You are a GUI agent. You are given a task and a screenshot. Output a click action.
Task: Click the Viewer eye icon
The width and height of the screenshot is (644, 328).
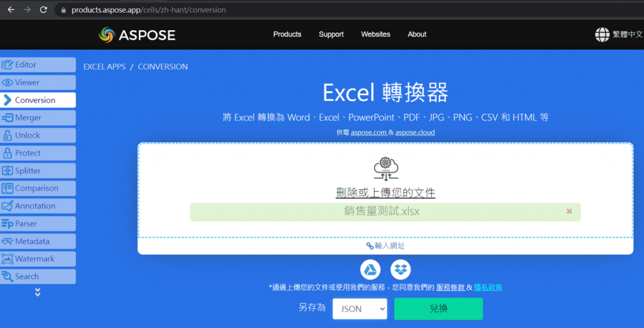[8, 82]
